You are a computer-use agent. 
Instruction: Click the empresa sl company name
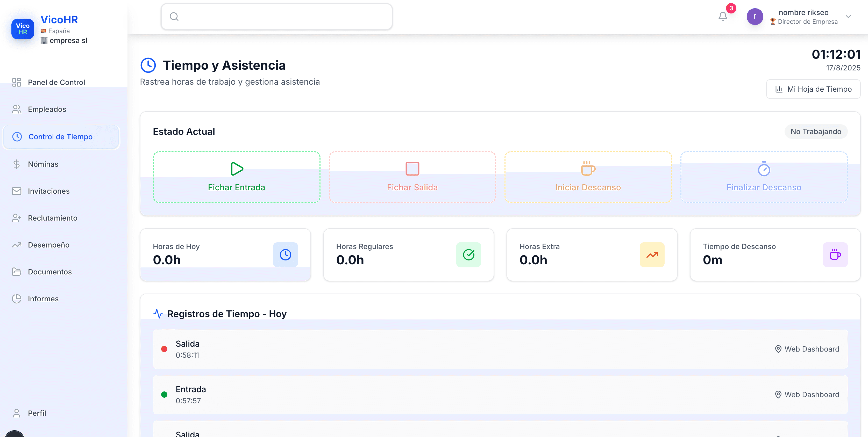point(68,40)
